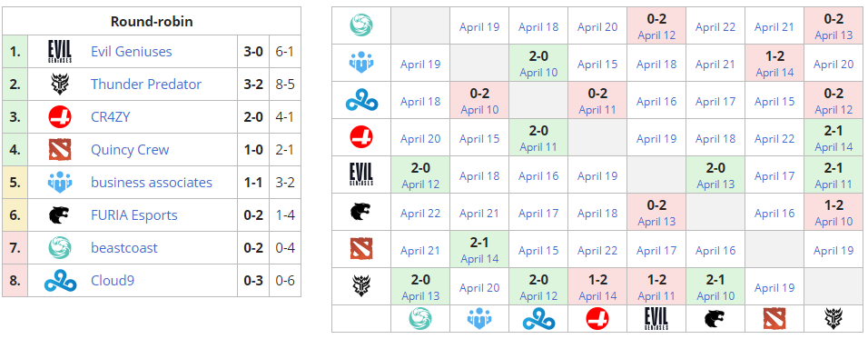Viewport: 868px width, 339px height.
Task: Click Cloud9 logo in crosstable bottom header row
Action: [x=538, y=319]
